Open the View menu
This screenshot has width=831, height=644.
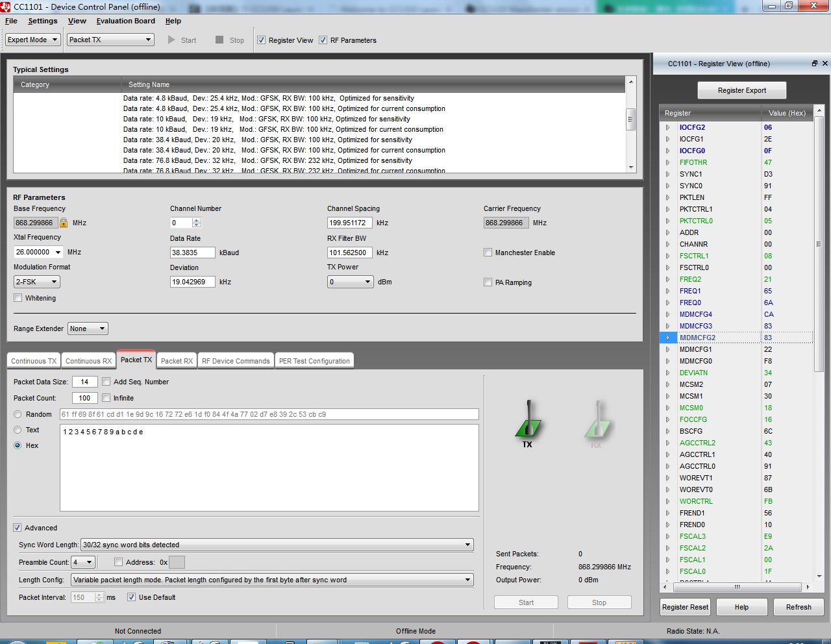[x=77, y=21]
